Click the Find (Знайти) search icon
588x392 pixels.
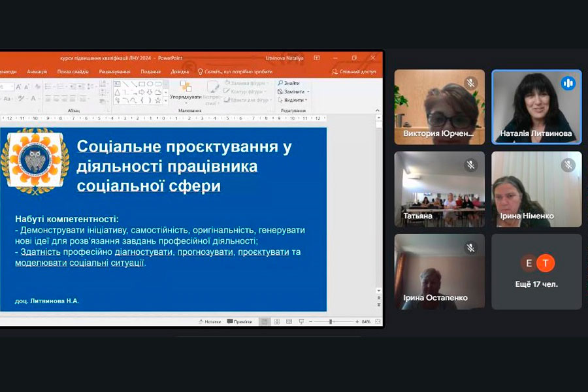coord(280,84)
